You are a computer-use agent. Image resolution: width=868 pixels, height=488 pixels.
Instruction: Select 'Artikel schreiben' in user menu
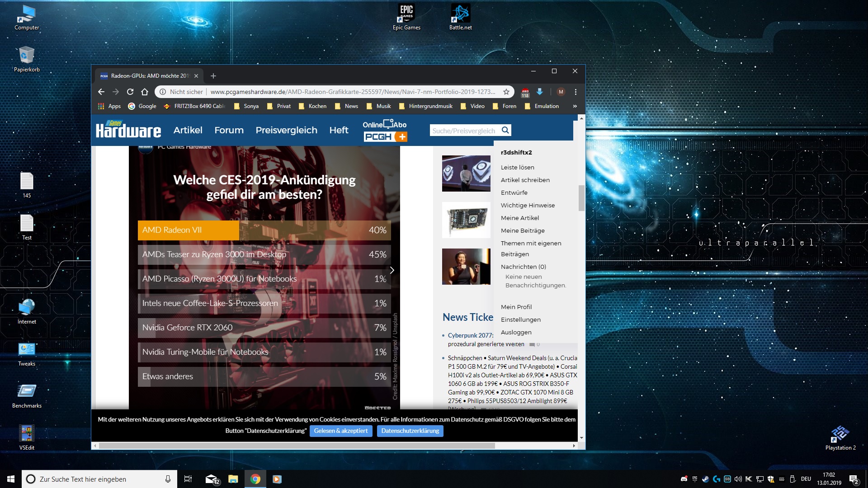click(x=525, y=180)
